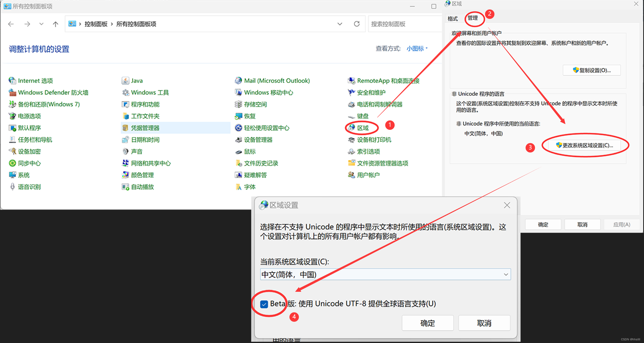Image resolution: width=644 pixels, height=343 pixels.
Task: Open 查看方式 小图标 dropdown
Action: tap(417, 49)
